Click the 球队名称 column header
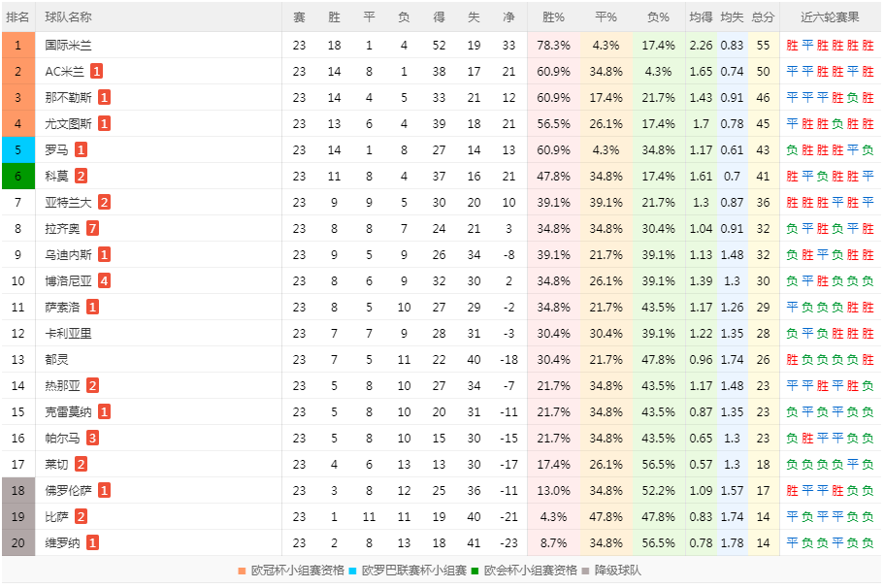 tap(69, 17)
